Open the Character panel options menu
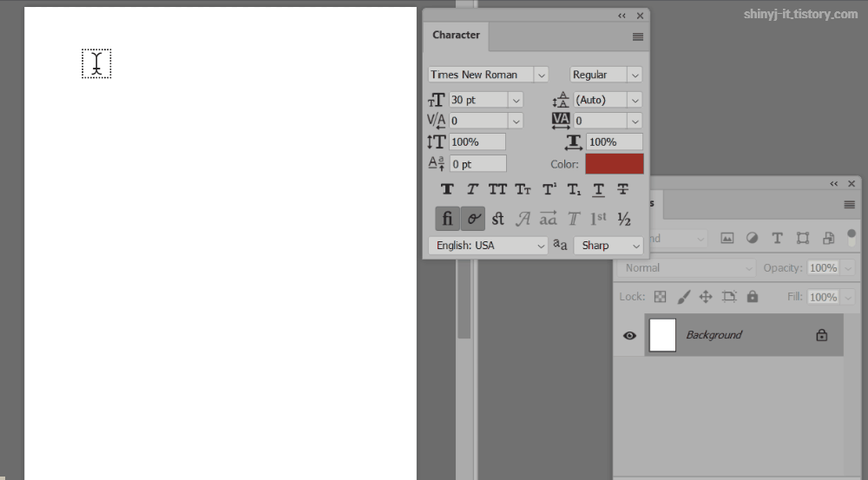Image resolution: width=868 pixels, height=480 pixels. pyautogui.click(x=638, y=36)
